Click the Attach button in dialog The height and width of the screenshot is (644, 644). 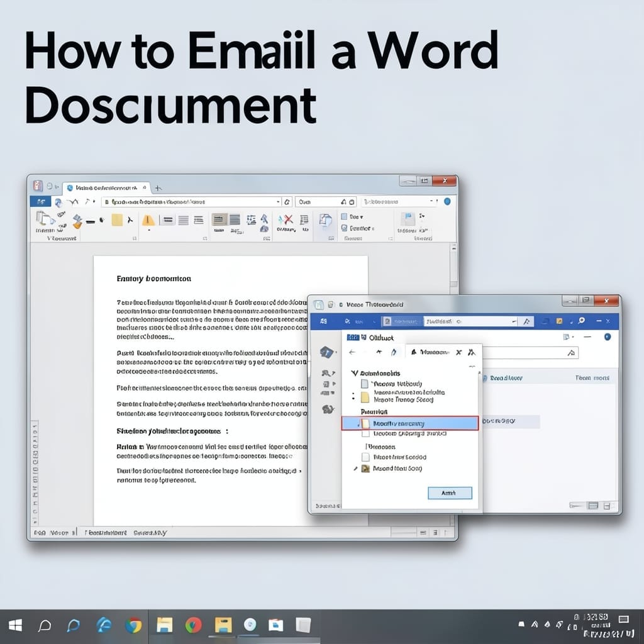tap(450, 493)
